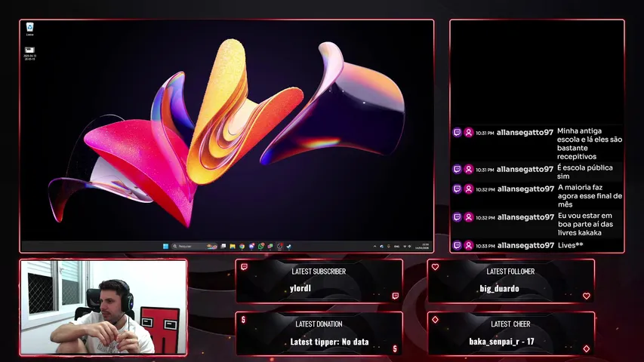Click the user avatar beside 'A maioria faz' message
This screenshot has height=362, width=644.
[x=468, y=189]
